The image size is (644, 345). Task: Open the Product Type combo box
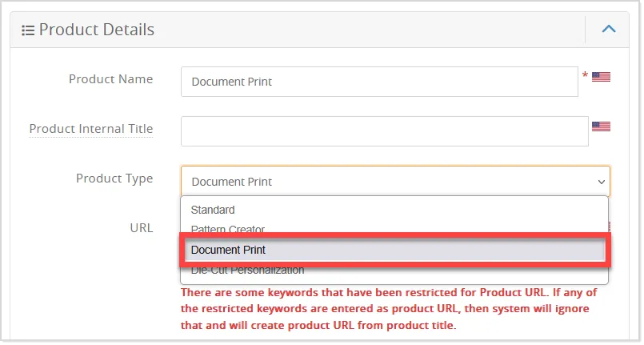pos(395,182)
